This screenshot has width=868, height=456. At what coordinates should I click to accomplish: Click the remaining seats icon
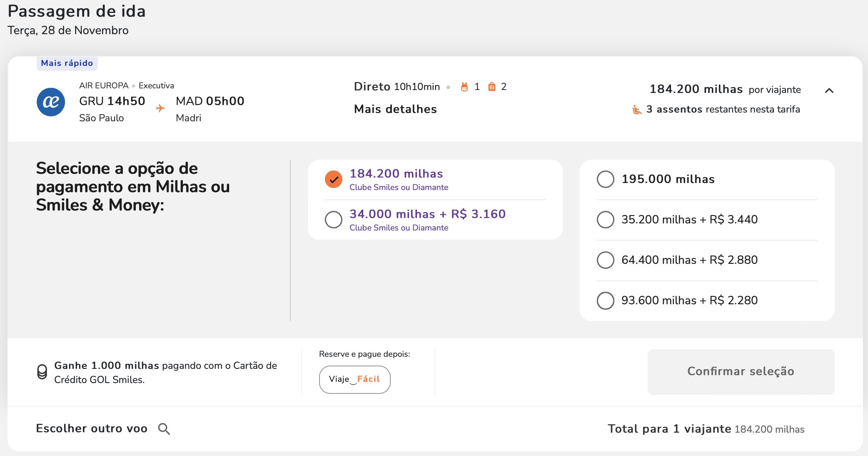coord(637,110)
